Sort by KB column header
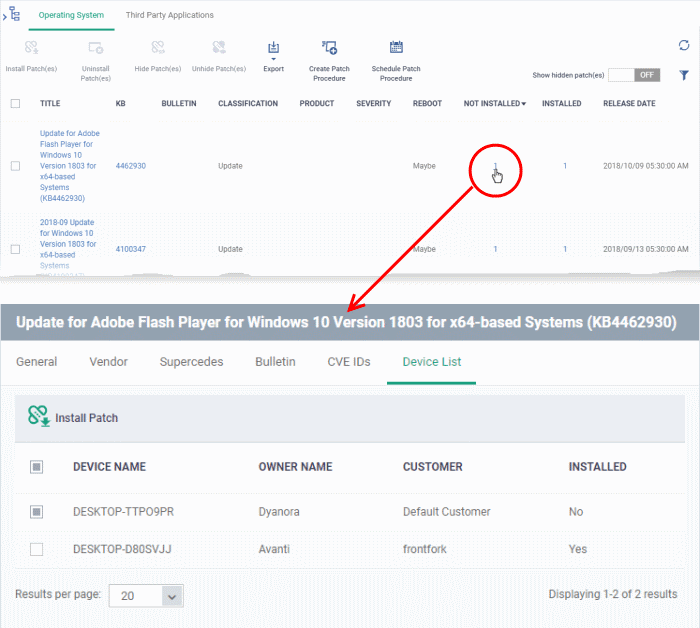 121,104
